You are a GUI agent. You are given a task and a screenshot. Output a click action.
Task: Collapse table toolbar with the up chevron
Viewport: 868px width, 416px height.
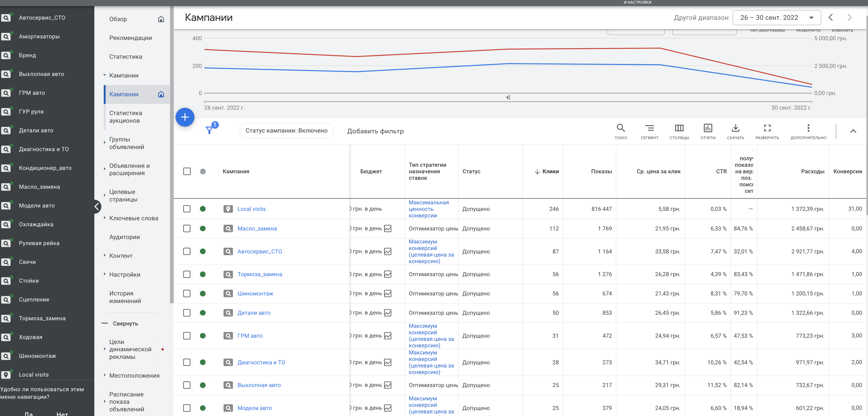853,131
